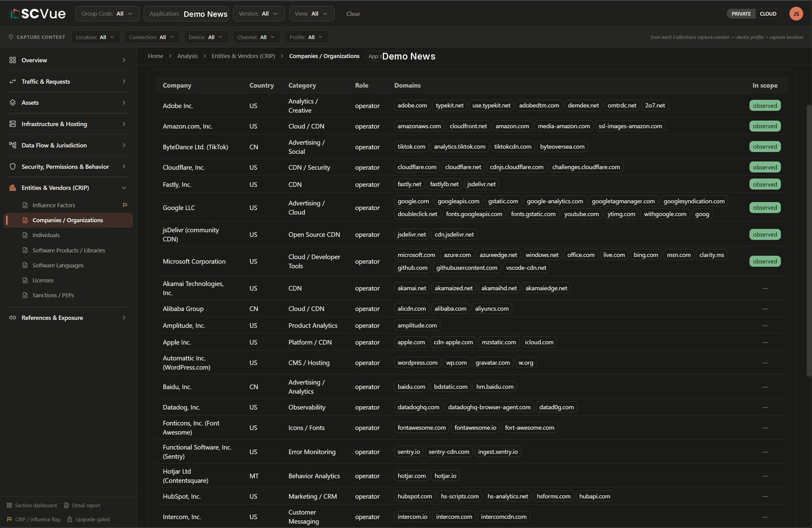This screenshot has width=812, height=528.
Task: Open the Connection filter dropdown
Action: [152, 37]
